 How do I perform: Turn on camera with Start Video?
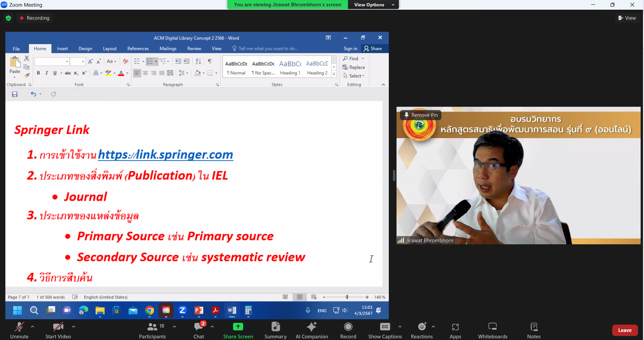click(x=58, y=330)
